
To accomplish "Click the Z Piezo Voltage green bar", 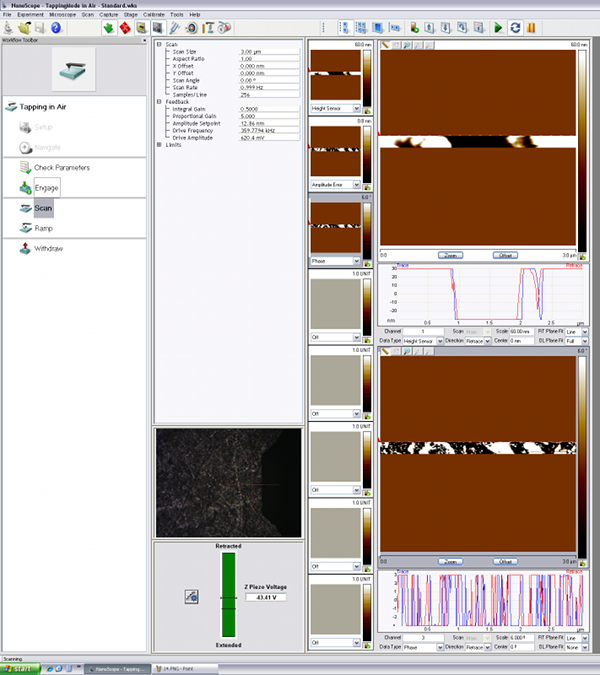I will [x=230, y=596].
